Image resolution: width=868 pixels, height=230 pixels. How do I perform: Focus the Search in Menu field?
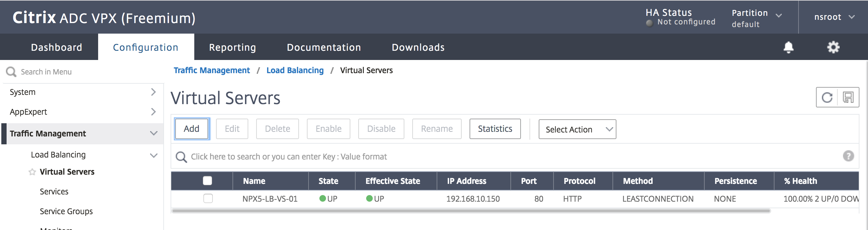[83, 72]
